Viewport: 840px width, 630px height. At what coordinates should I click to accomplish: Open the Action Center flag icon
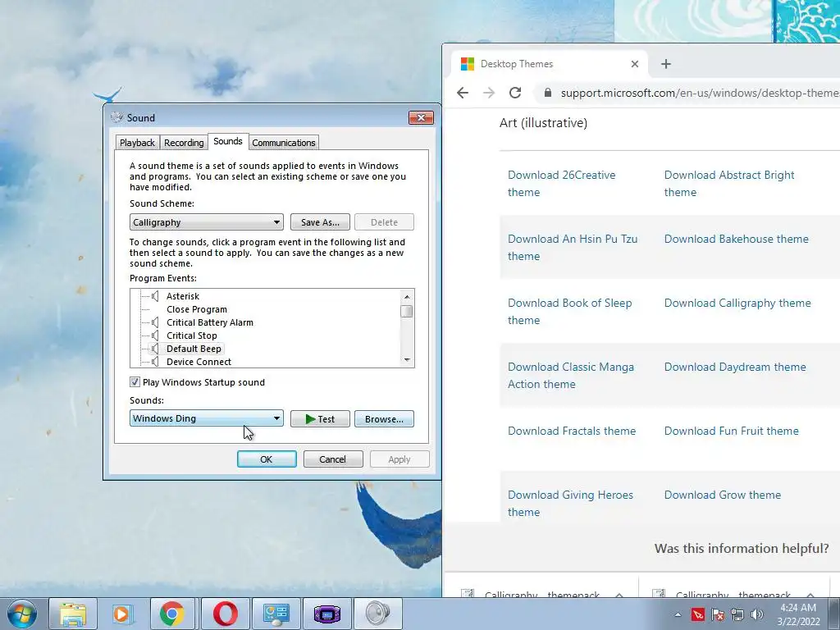click(718, 614)
